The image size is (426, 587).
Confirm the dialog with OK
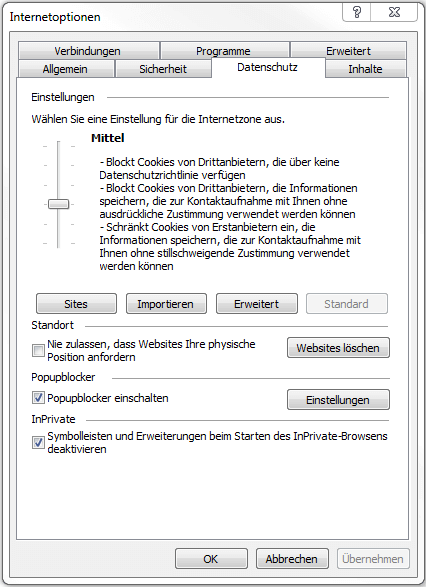click(211, 559)
